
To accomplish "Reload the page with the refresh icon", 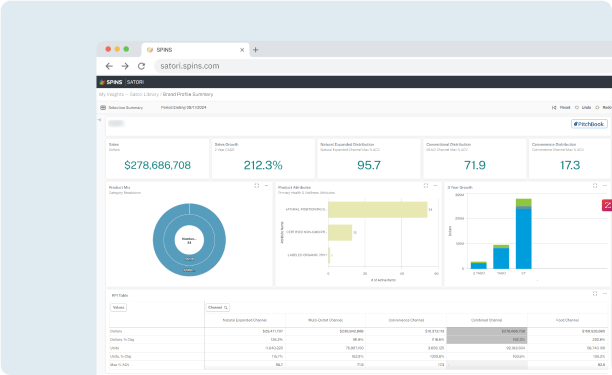I will click(141, 66).
